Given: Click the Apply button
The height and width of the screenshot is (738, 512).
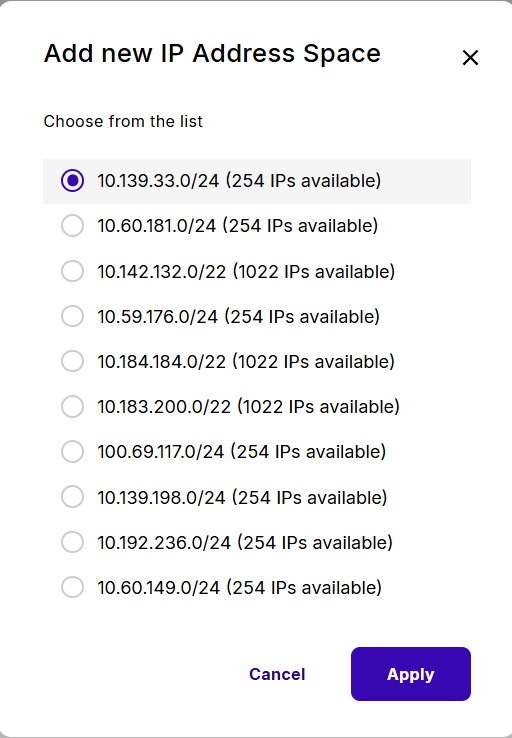Looking at the screenshot, I should click(411, 674).
